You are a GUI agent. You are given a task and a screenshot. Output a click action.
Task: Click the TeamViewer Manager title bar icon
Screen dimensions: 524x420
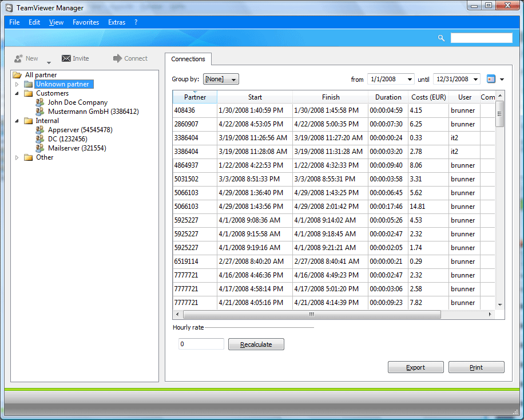(x=9, y=7)
